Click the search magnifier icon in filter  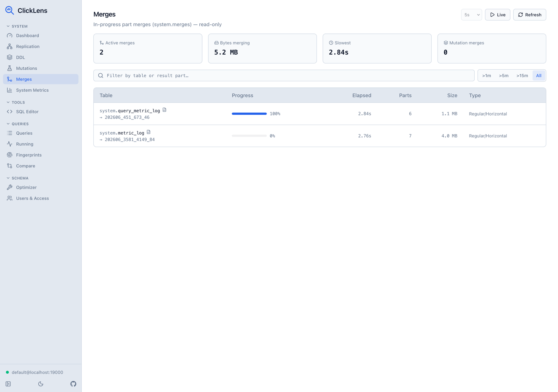point(100,75)
